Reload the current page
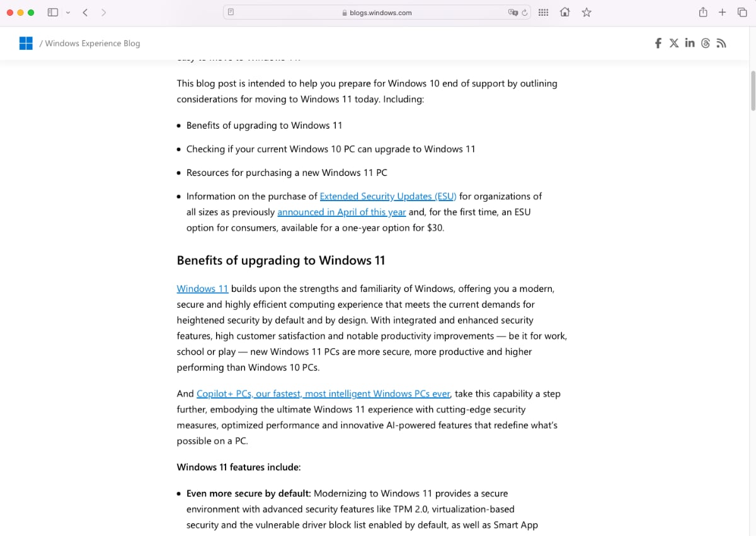 click(524, 13)
